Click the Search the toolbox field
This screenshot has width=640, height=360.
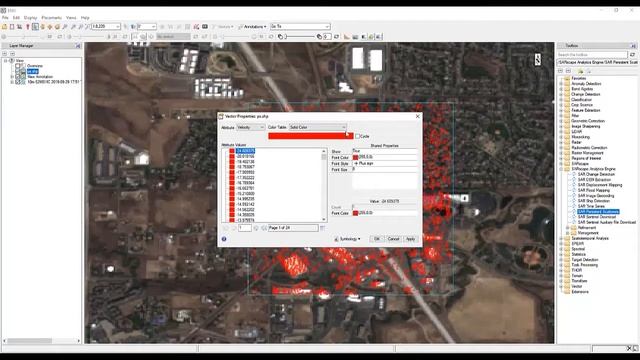(x=592, y=54)
